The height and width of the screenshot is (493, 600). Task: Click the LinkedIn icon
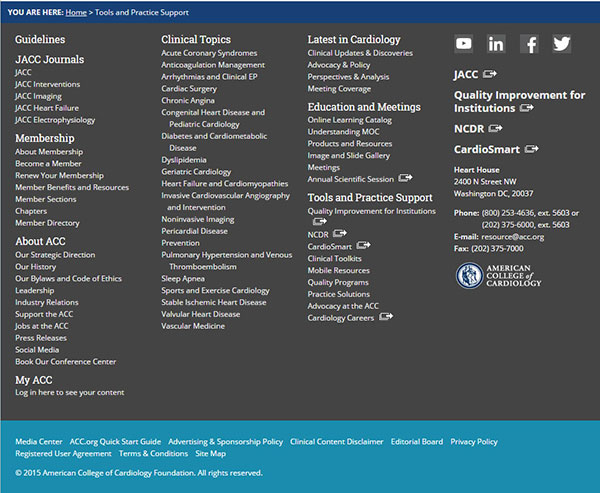click(496, 43)
